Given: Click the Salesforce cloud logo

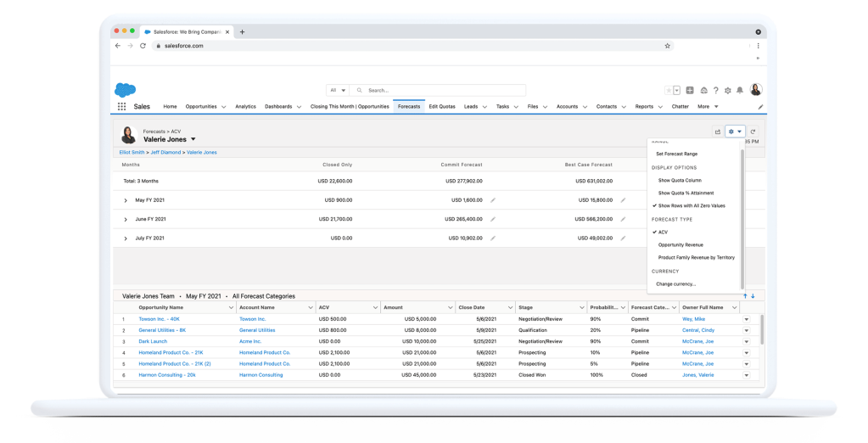Looking at the screenshot, I should pos(125,90).
